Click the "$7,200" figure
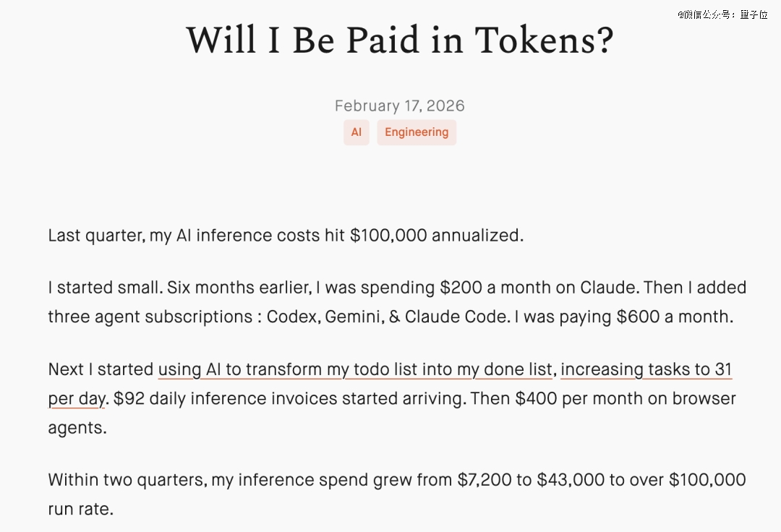 pos(483,480)
